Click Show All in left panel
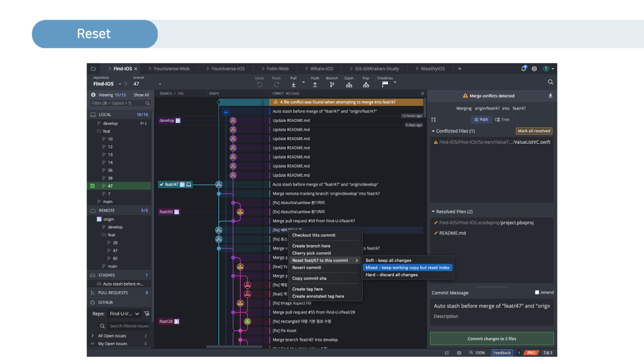 tap(141, 95)
